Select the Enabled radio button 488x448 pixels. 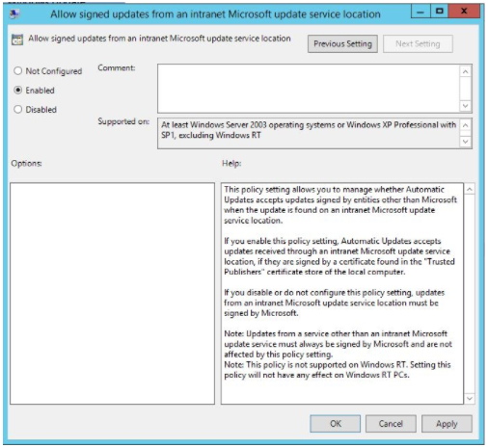pos(17,90)
